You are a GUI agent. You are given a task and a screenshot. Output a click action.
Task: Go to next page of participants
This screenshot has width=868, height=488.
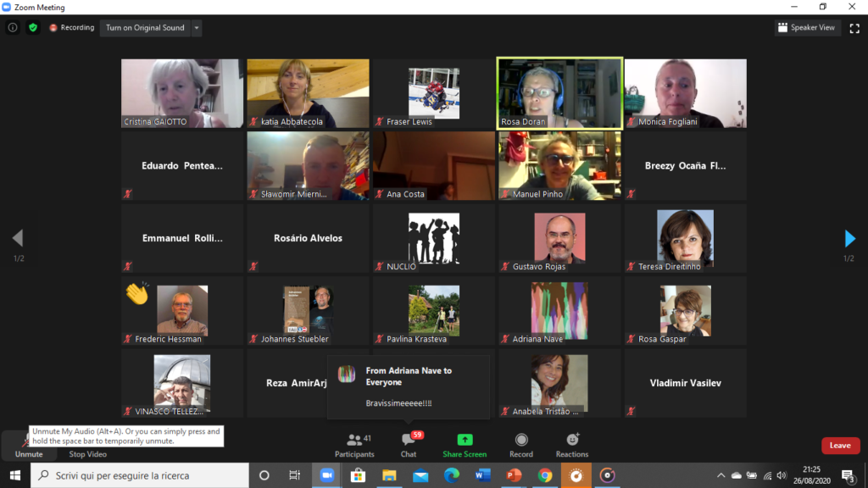pyautogui.click(x=849, y=238)
